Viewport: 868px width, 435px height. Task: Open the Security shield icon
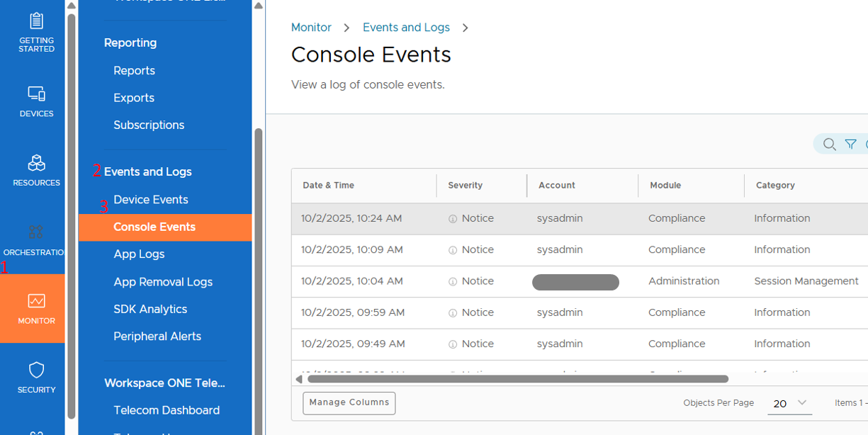point(36,370)
